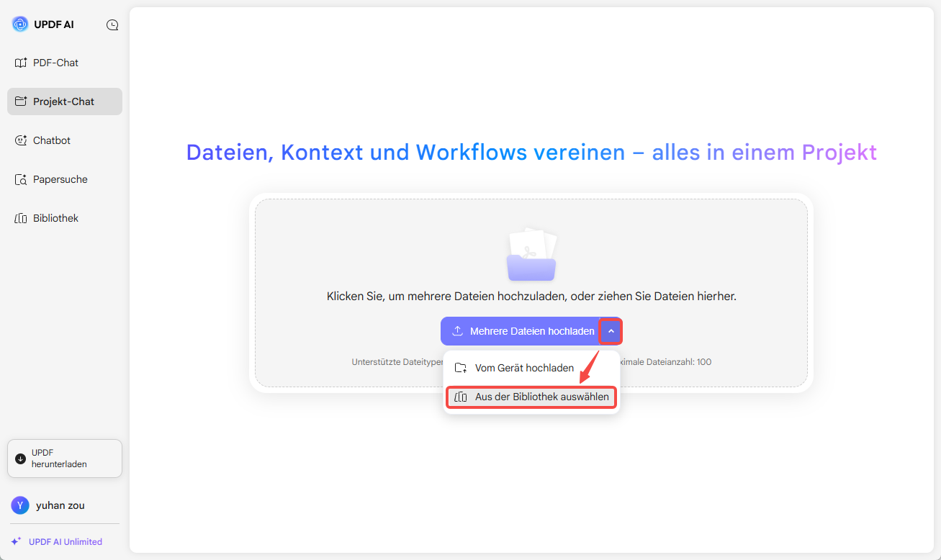Viewport: 941px width, 560px height.
Task: Click the 'Unterstützte Dateitypen' hint text
Action: click(x=397, y=362)
